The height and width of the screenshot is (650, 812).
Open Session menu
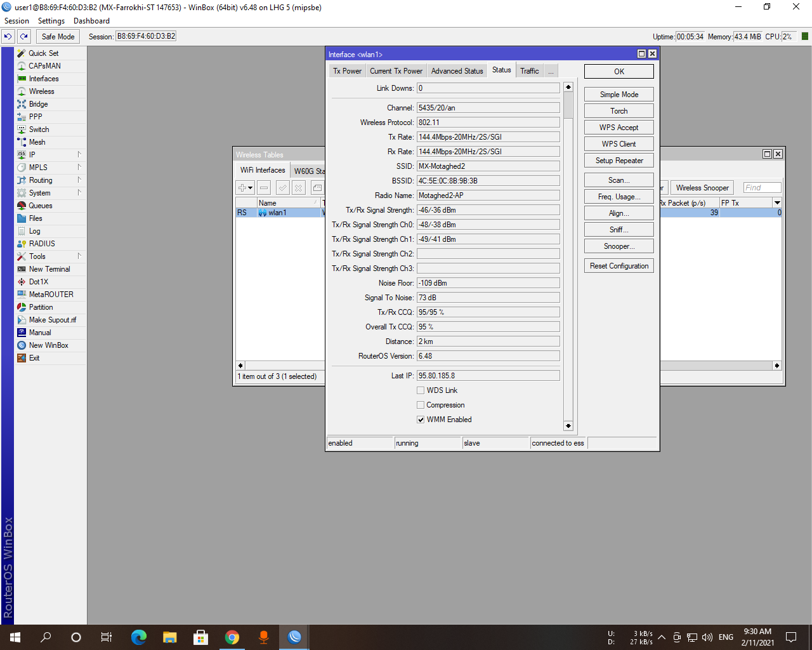coord(16,21)
